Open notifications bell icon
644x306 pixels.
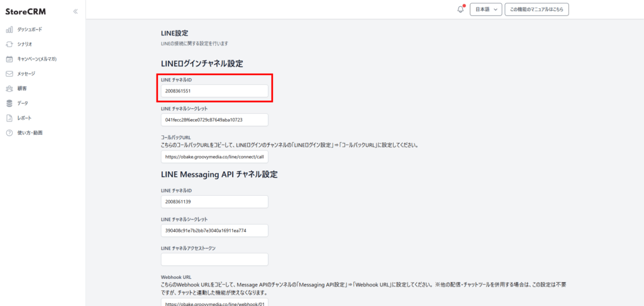pos(460,9)
